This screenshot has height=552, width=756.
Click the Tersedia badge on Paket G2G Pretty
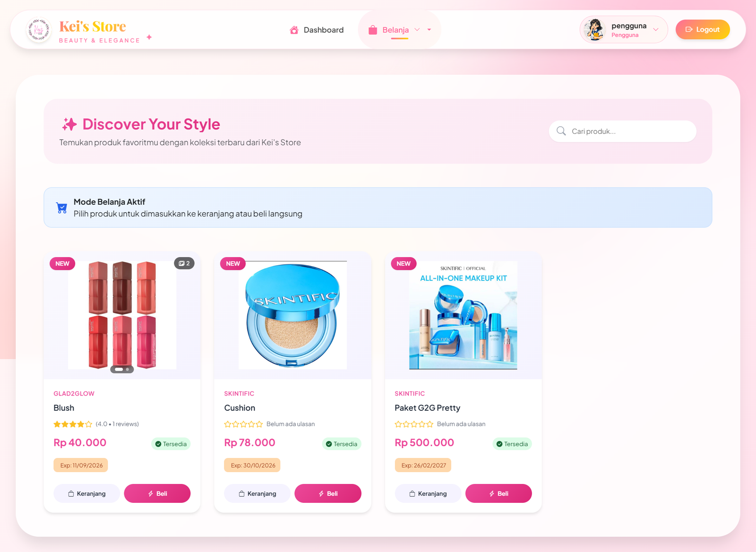coord(512,444)
